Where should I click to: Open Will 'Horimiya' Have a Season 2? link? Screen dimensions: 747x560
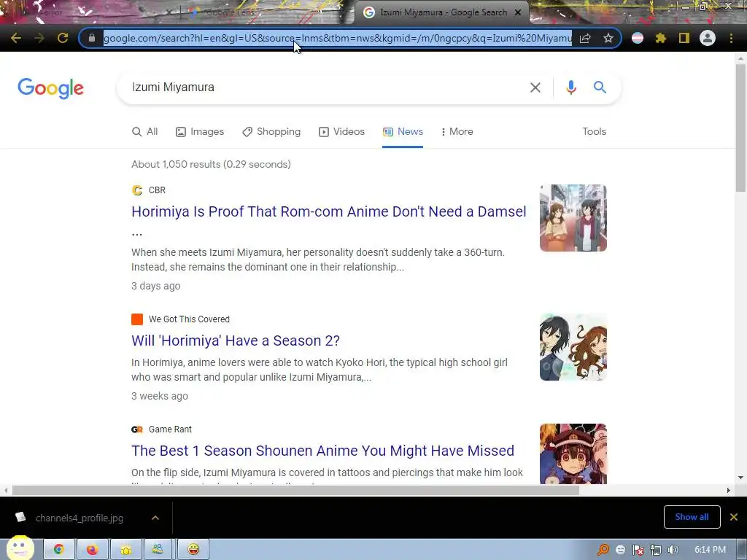coord(236,341)
